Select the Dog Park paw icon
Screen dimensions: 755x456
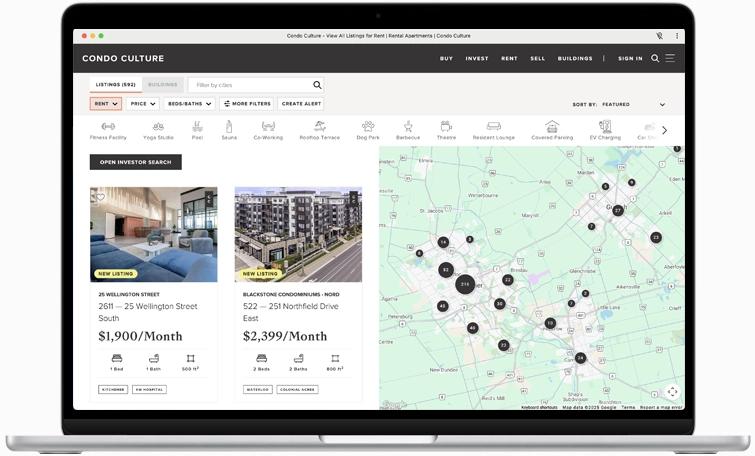368,127
